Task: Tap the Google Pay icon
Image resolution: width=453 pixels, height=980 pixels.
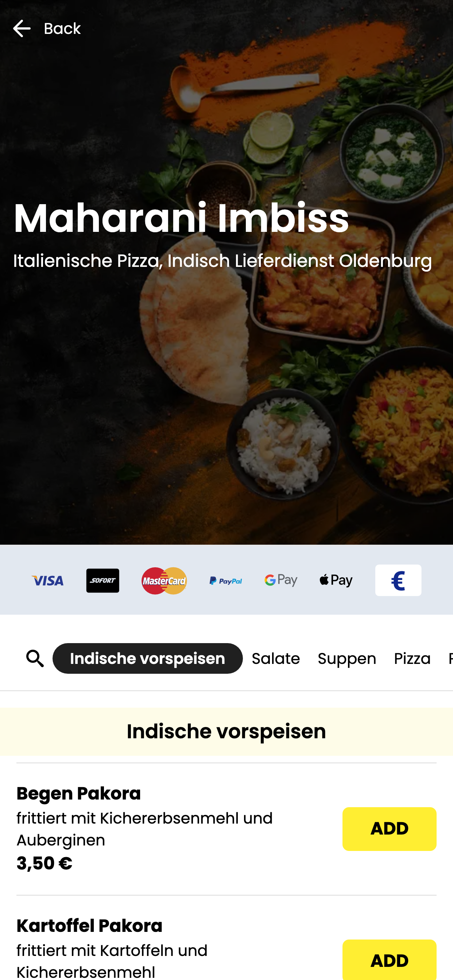Action: tap(281, 580)
